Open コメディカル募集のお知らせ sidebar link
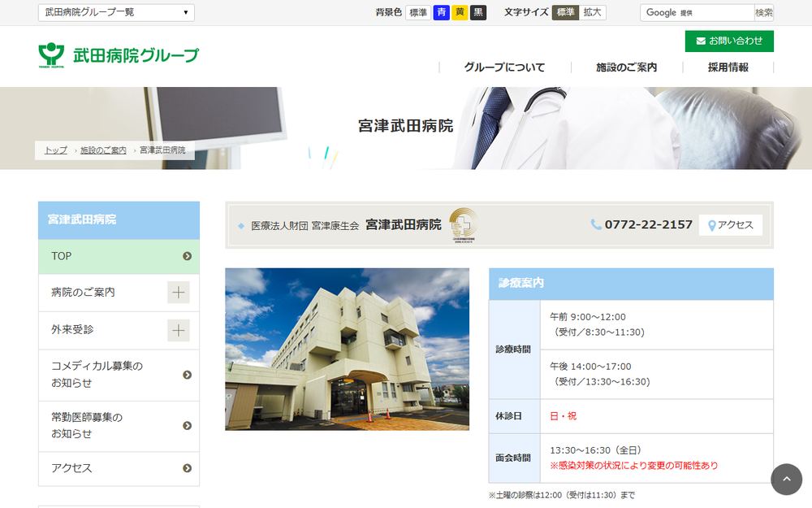Screen dimensions: 812x508 (x=119, y=375)
